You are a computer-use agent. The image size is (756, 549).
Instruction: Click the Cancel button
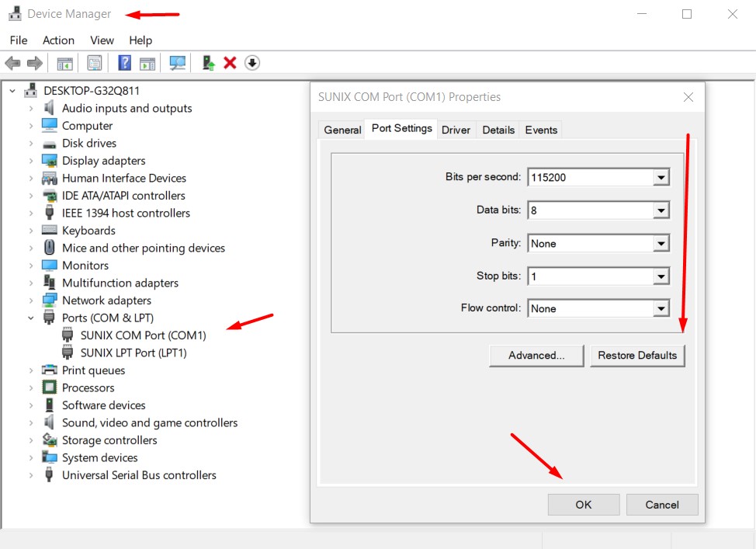662,505
